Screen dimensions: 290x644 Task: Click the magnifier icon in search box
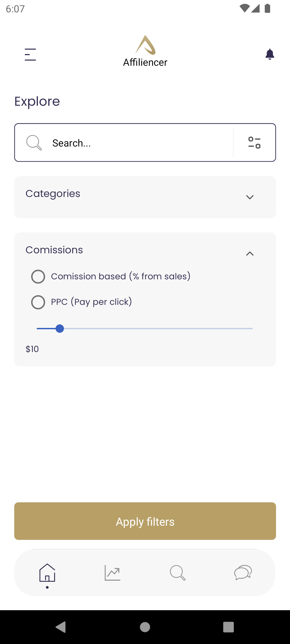[34, 143]
